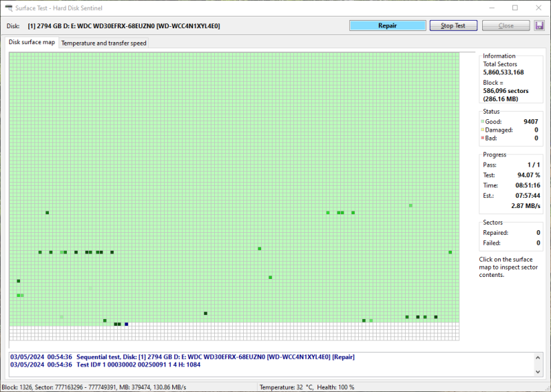Viewport: 551px width, 392px height.
Task: Save the report via floppy disk icon
Action: [x=539, y=25]
